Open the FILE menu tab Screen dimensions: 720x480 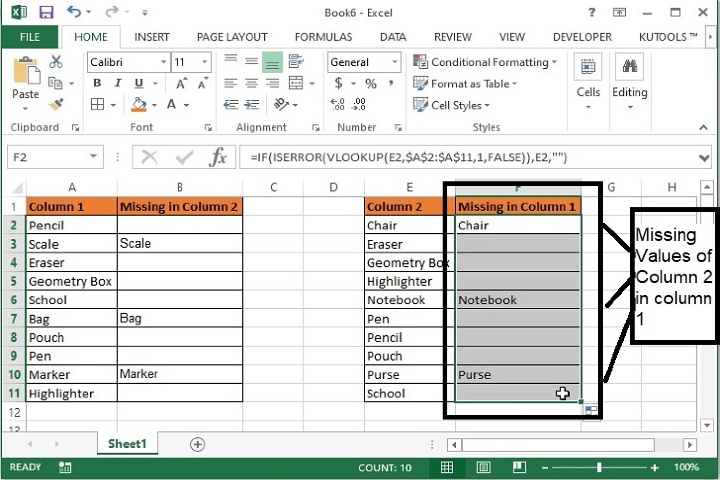click(x=30, y=37)
